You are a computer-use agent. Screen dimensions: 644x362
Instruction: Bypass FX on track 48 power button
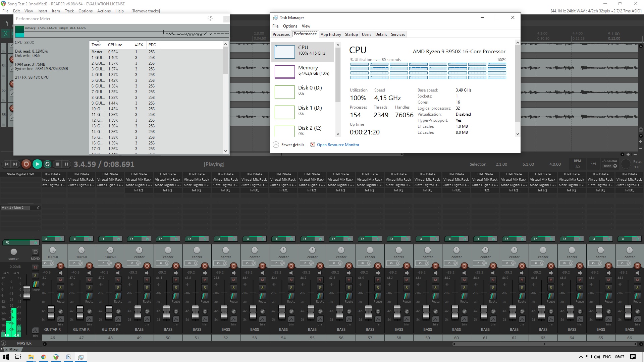(118, 239)
